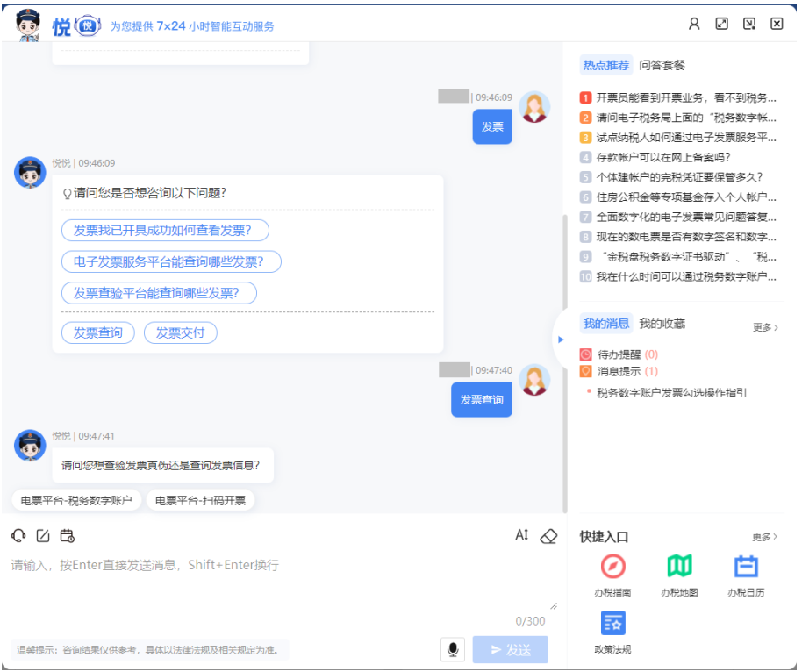
Task: Toggle fullscreen mode with the expand icon
Action: 721,24
